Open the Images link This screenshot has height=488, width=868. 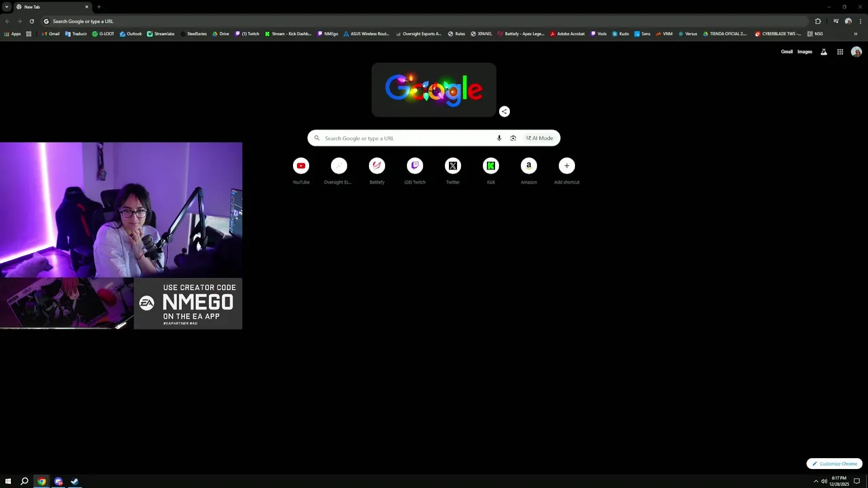point(805,52)
